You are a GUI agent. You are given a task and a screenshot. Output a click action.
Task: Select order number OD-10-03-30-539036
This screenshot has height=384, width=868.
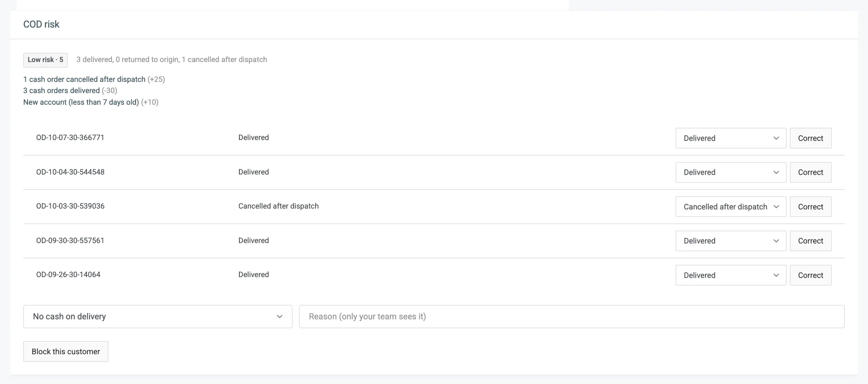click(70, 206)
